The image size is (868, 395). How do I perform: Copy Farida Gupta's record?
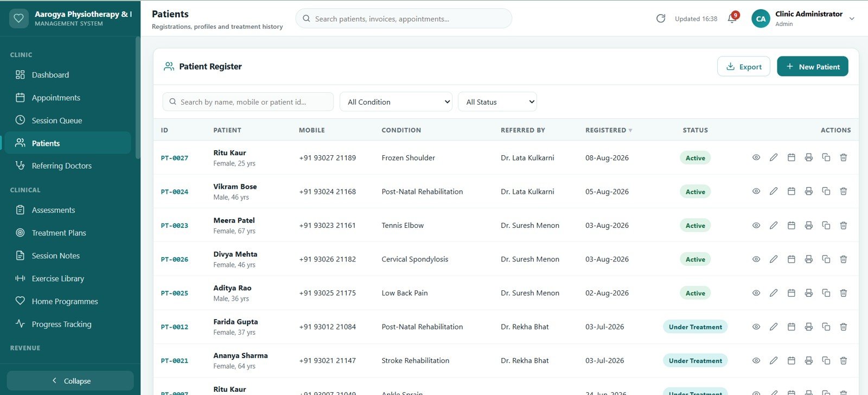coord(826,327)
